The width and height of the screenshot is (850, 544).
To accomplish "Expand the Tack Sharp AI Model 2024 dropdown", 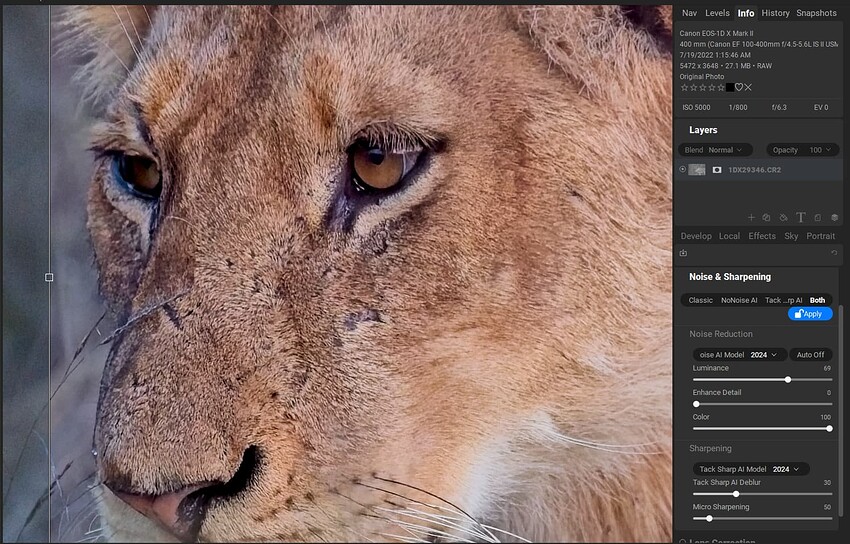I will [x=751, y=469].
